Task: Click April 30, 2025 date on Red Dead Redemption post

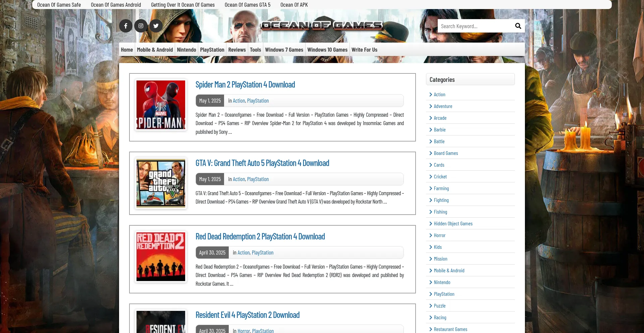Action: click(212, 253)
